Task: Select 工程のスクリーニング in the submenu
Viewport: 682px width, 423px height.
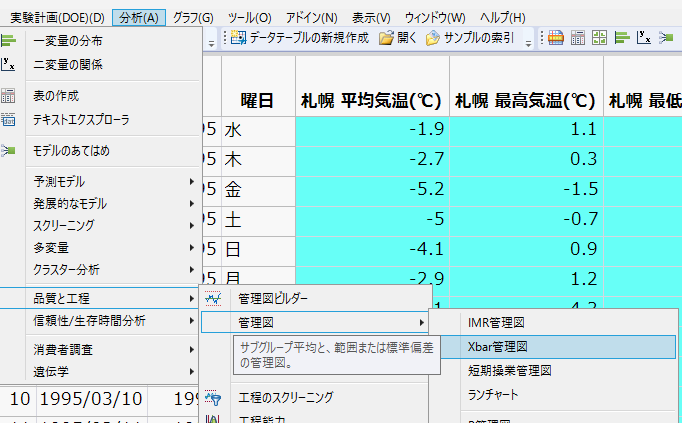Action: (x=286, y=397)
